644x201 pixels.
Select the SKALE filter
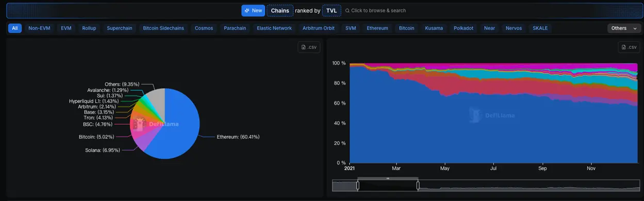click(x=540, y=28)
